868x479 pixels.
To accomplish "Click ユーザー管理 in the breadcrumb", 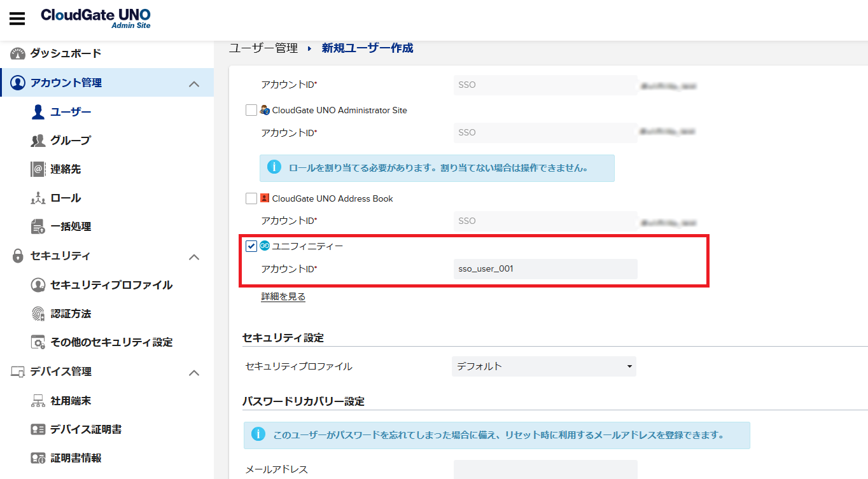I will click(x=263, y=48).
